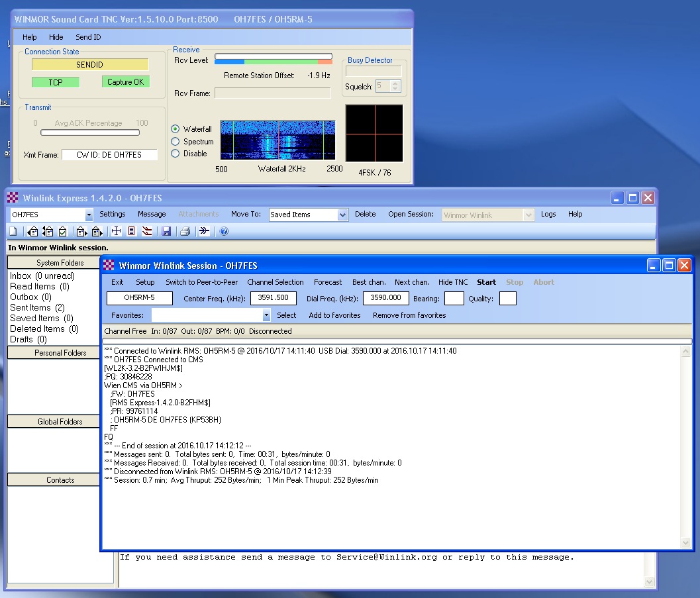Select the Spectrum display radio button
The height and width of the screenshot is (598, 700).
(175, 142)
